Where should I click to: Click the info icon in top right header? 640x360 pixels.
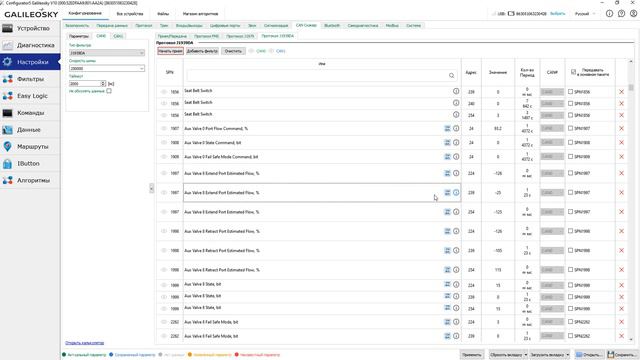(x=609, y=13)
